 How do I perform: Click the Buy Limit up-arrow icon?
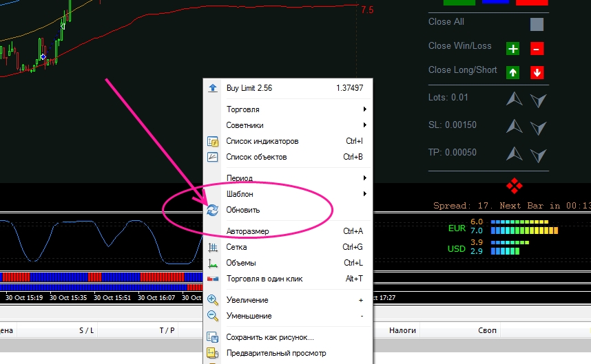[x=213, y=88]
